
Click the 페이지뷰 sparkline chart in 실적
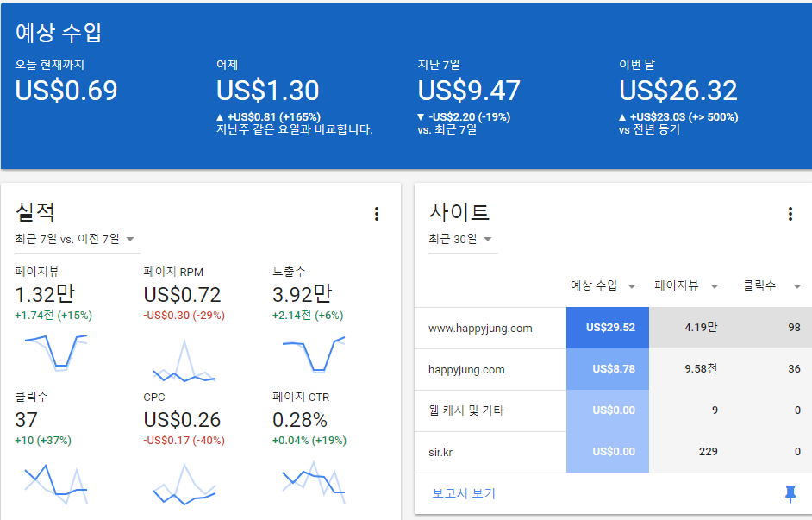click(56, 352)
